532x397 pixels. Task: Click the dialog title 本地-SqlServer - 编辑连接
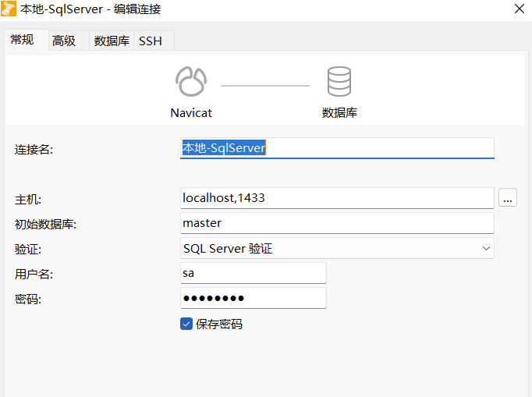tap(90, 9)
